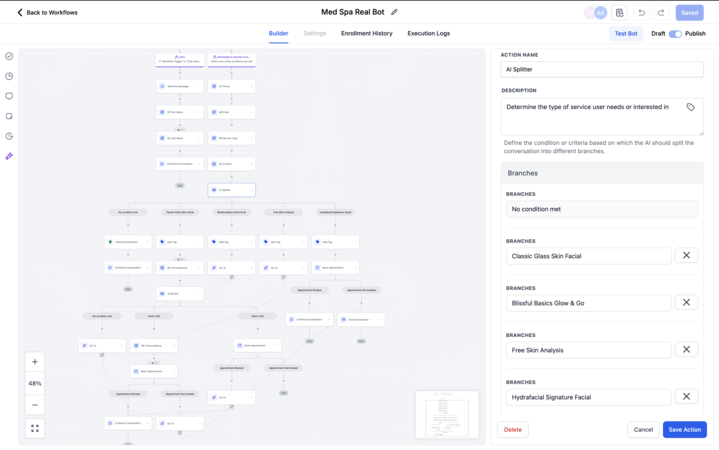Toggle the Draft/Publish switch
719x450 pixels.
pos(675,34)
